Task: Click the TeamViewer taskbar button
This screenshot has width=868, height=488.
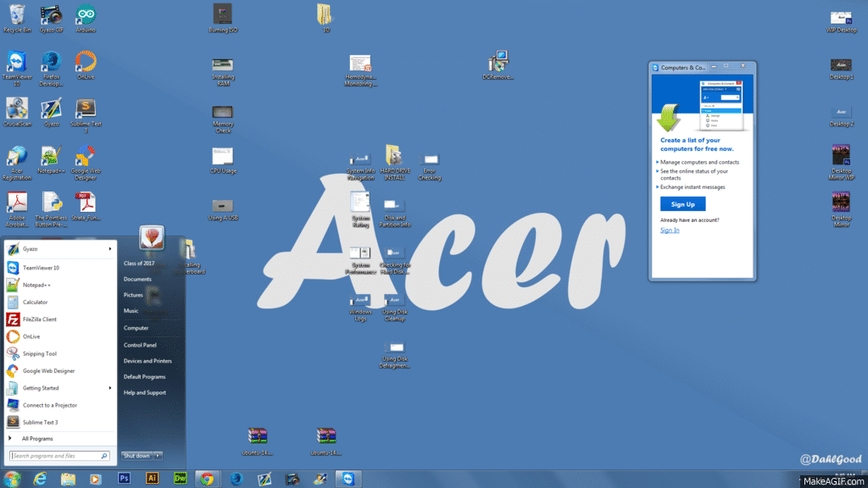Action: coord(347,479)
